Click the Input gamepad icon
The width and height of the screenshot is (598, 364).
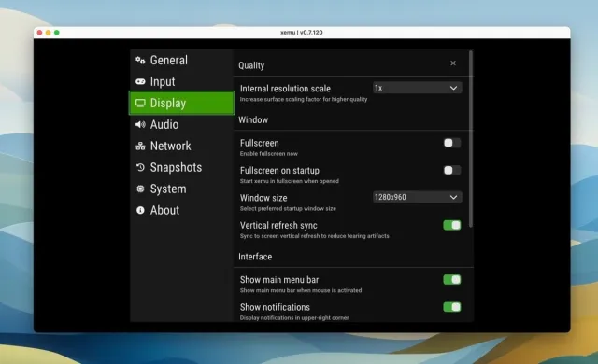coord(140,81)
